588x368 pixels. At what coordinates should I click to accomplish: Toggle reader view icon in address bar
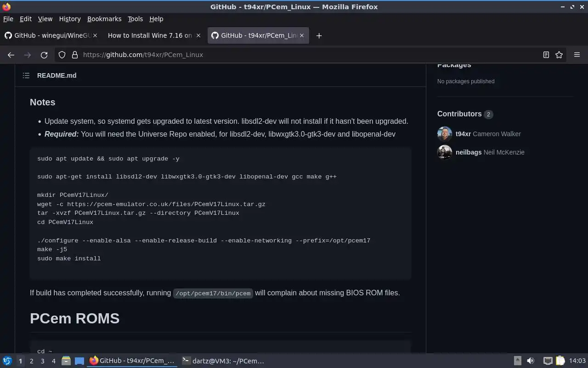tap(546, 55)
